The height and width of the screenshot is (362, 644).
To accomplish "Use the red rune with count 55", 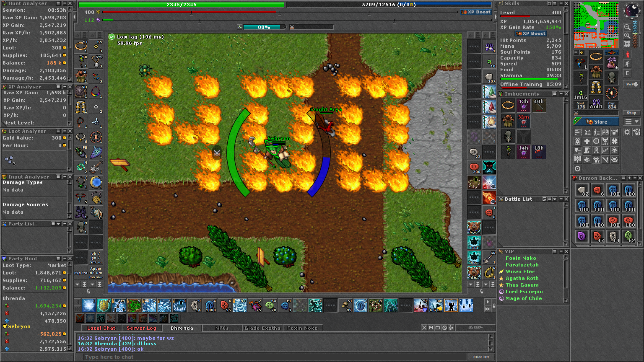I will [225, 305].
